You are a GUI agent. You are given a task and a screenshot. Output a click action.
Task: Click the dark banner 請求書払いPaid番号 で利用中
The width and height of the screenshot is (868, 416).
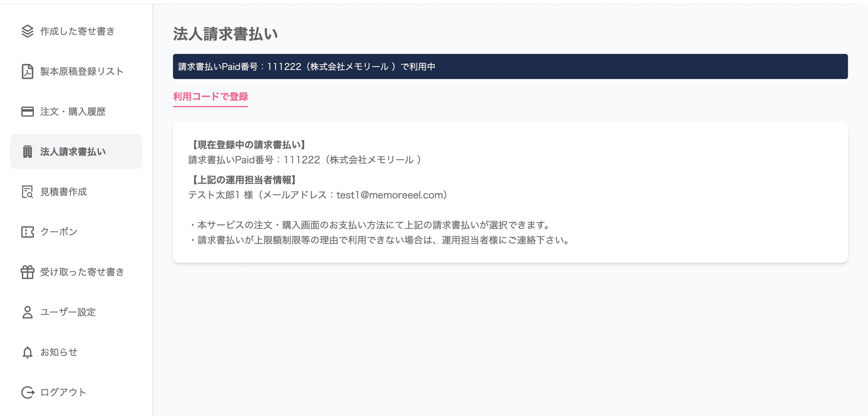point(510,66)
